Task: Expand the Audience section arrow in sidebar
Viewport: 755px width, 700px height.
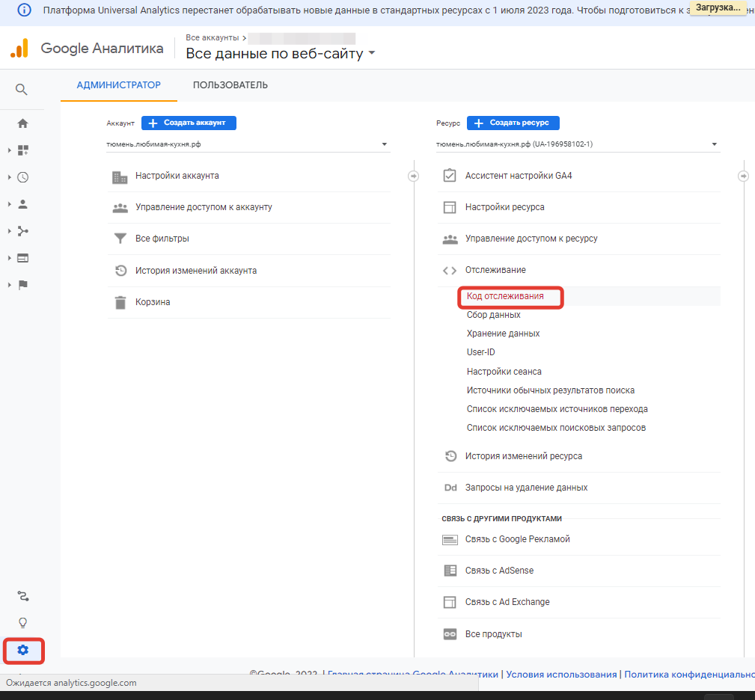Action: (x=9, y=204)
